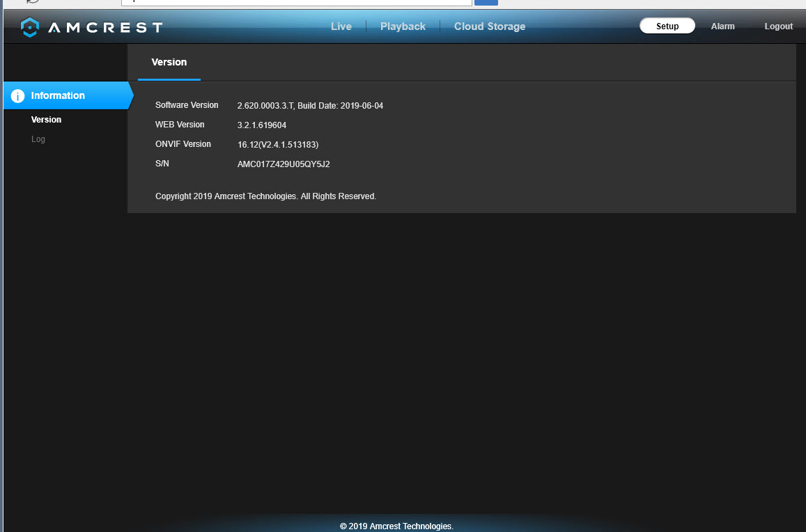Open the Live view tab

click(341, 26)
